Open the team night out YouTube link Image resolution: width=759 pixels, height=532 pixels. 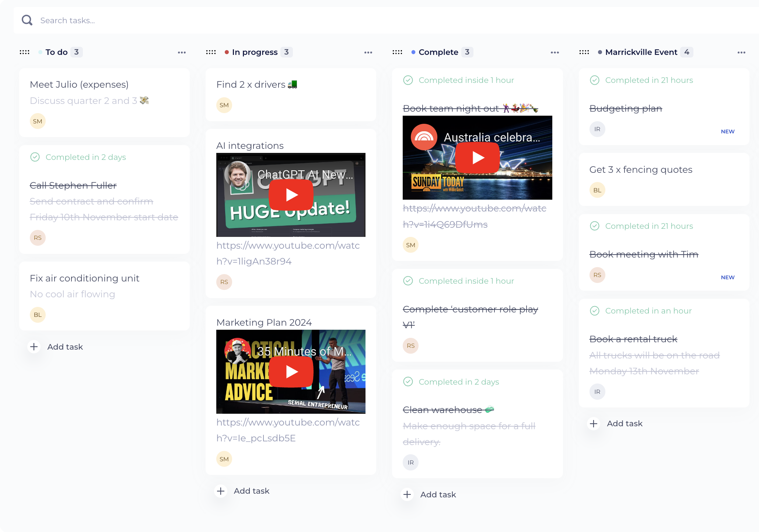click(x=475, y=216)
